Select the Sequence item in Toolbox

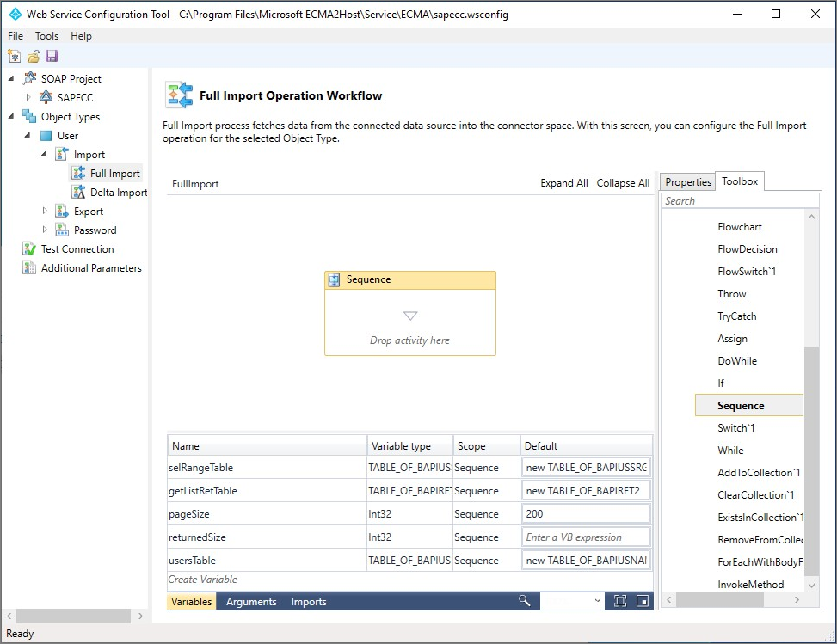point(749,406)
